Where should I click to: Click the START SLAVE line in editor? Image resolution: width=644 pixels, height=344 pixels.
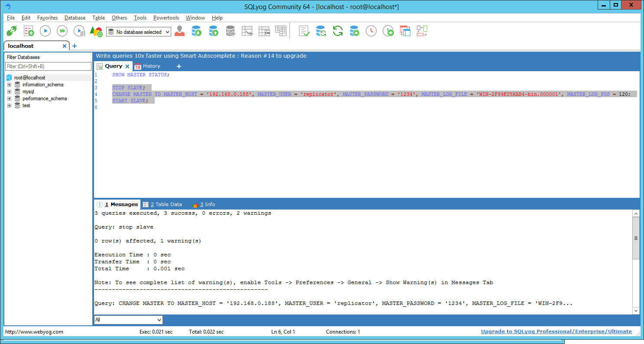point(130,101)
